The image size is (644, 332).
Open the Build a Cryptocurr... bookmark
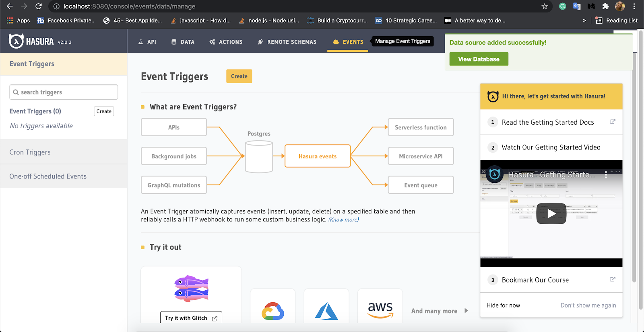[x=337, y=20]
